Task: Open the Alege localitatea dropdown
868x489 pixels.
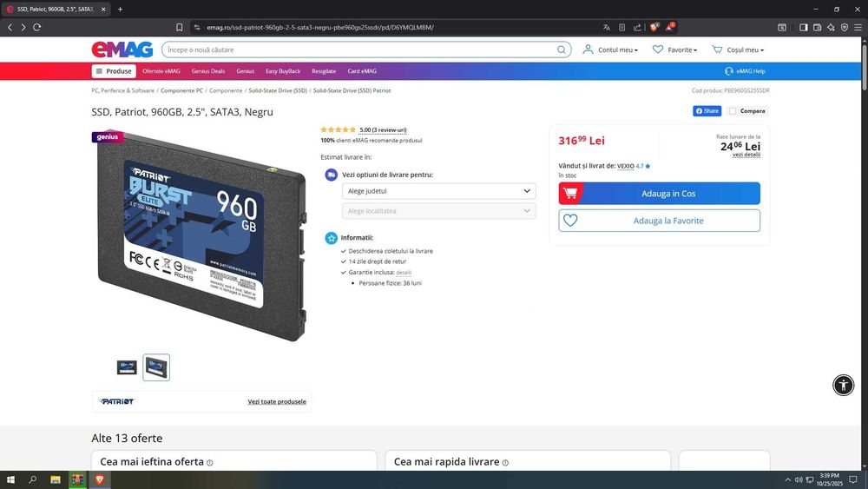Action: [x=438, y=211]
